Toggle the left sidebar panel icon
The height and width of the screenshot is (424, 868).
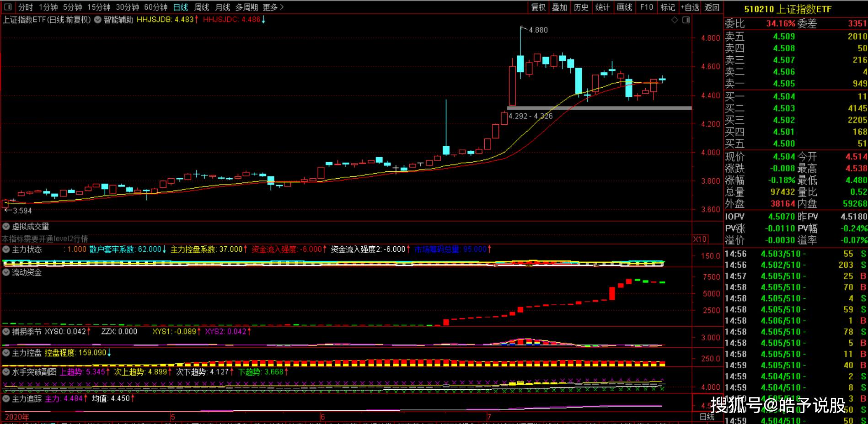tap(8, 7)
